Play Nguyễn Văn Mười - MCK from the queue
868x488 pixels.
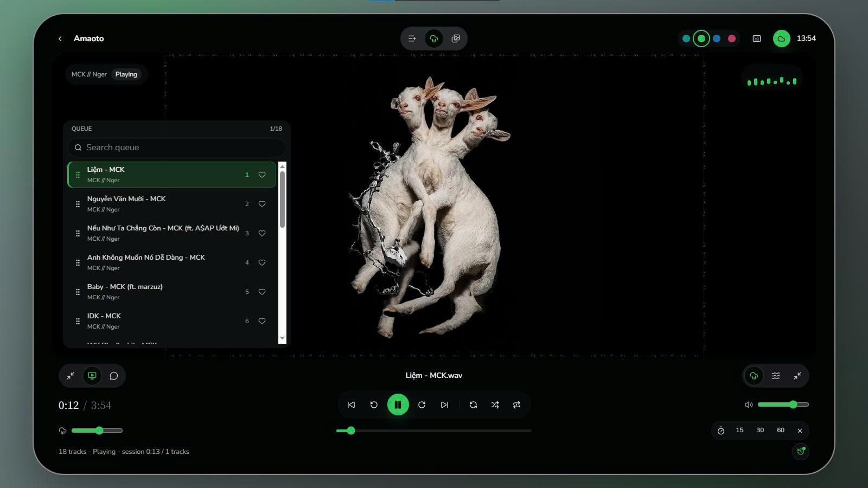point(172,204)
